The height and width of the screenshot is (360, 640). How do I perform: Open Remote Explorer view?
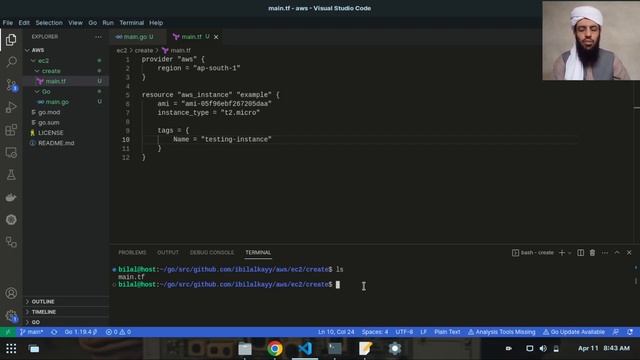click(x=11, y=152)
